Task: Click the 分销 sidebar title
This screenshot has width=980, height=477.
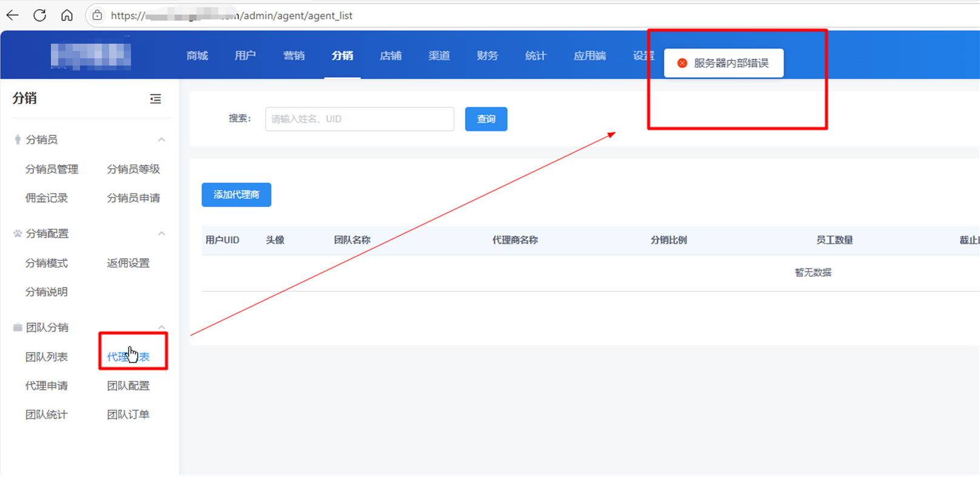Action: click(x=25, y=98)
